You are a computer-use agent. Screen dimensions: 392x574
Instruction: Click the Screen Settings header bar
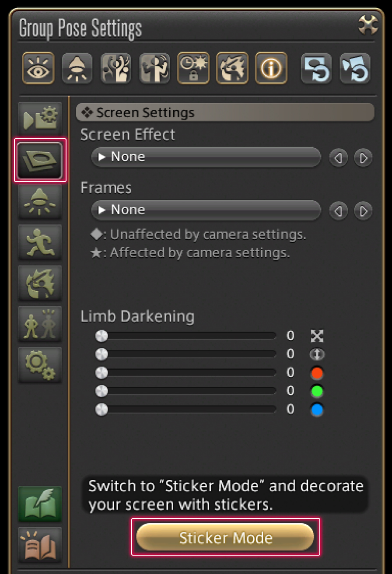pos(225,112)
